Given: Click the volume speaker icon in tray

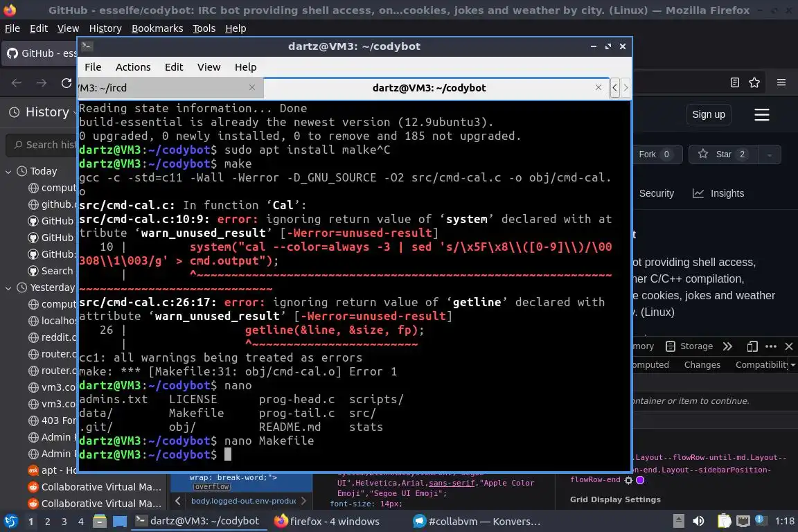Looking at the screenshot, I should [698, 521].
